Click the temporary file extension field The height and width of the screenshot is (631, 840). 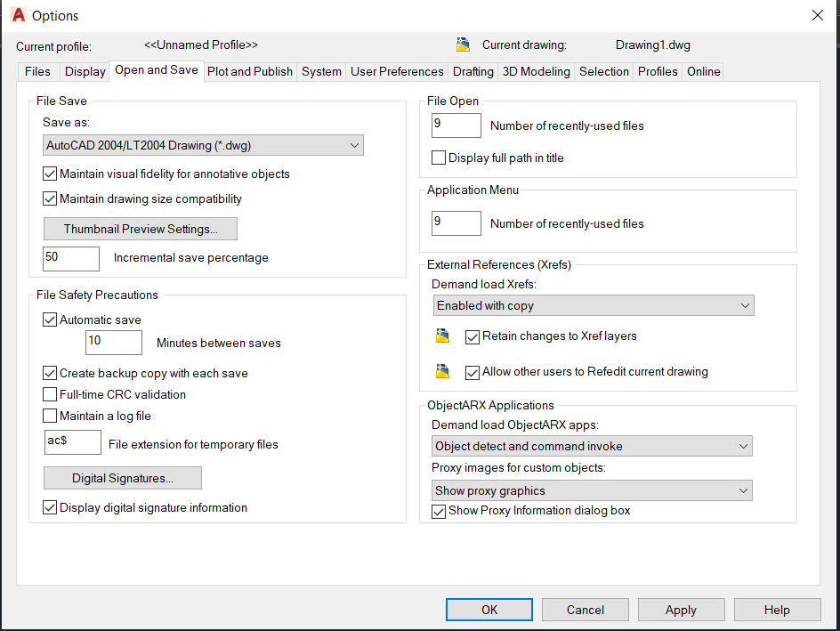pyautogui.click(x=72, y=442)
